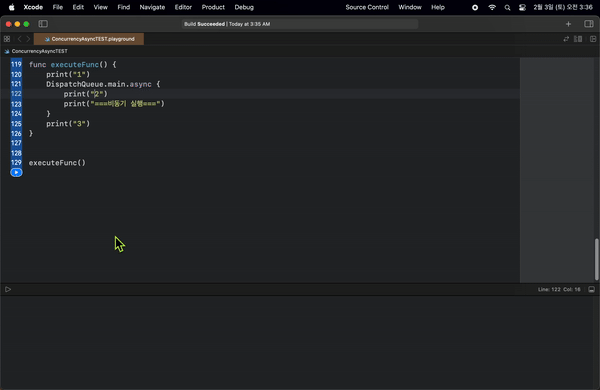The image size is (600, 390).
Task: Open the Source Control menu
Action: click(x=367, y=7)
